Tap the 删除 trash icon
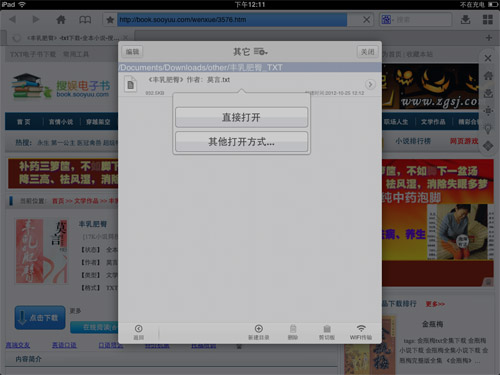The height and width of the screenshot is (375, 500). click(x=293, y=332)
